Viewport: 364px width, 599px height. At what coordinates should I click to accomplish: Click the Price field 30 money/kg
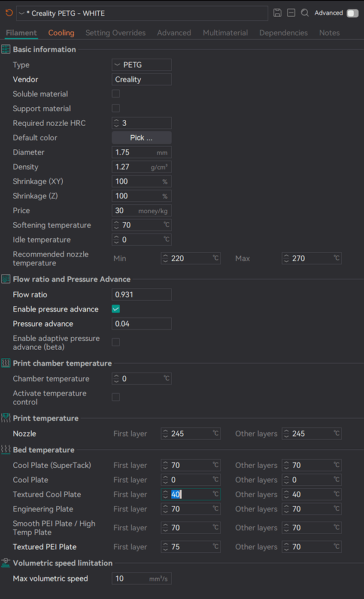142,210
